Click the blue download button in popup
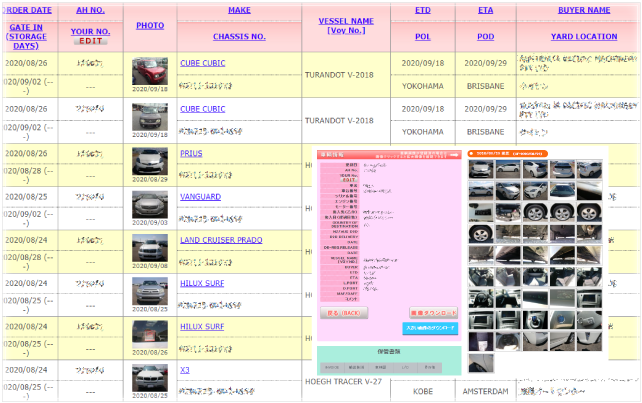This screenshot has width=642, height=403. (430, 328)
